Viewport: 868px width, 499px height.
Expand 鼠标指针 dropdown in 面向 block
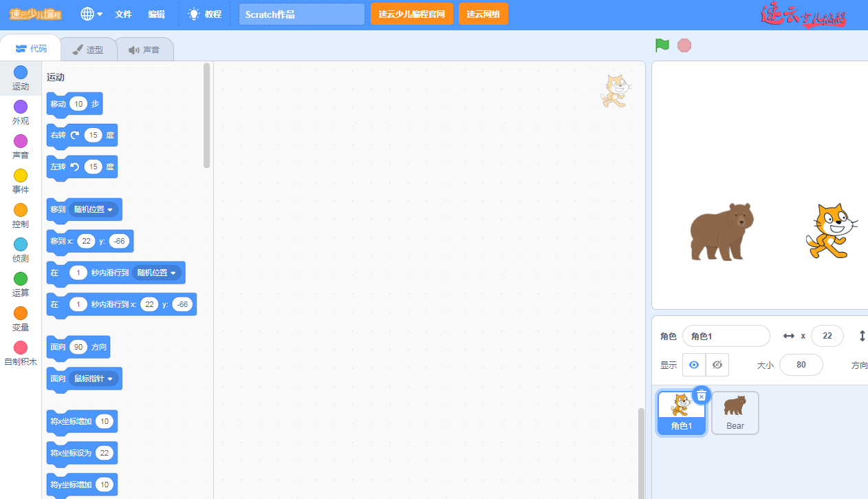pyautogui.click(x=109, y=379)
